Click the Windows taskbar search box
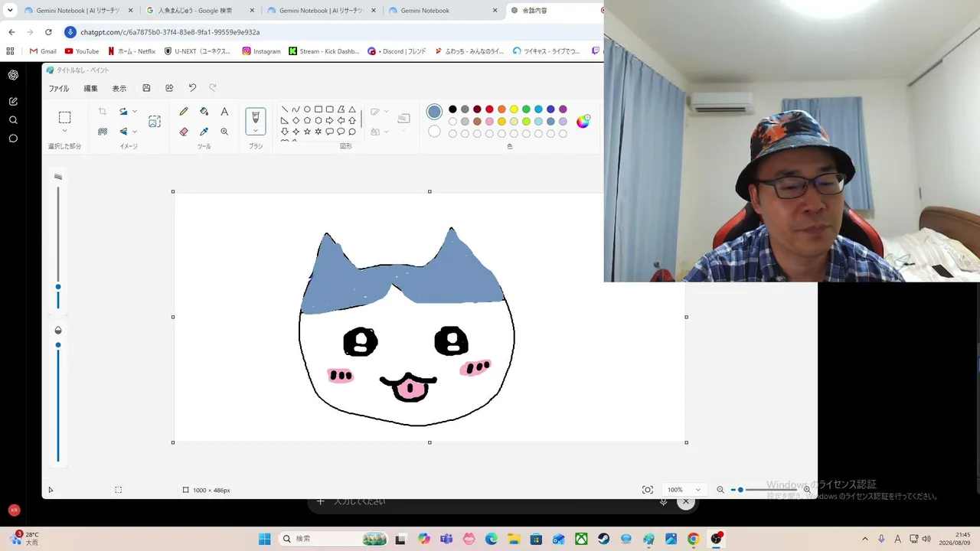The height and width of the screenshot is (551, 980). coord(332,539)
